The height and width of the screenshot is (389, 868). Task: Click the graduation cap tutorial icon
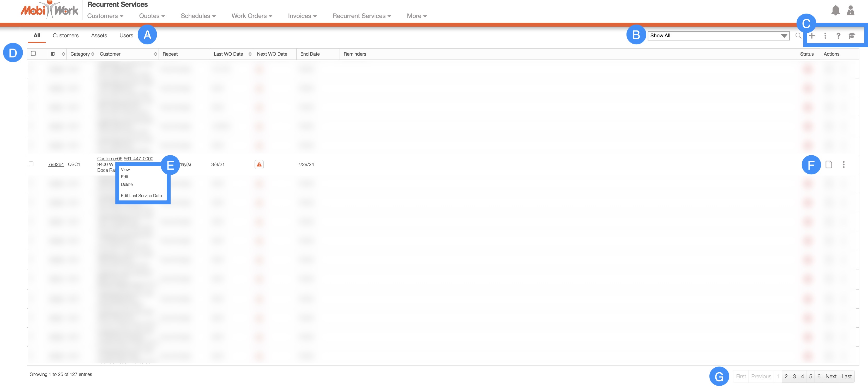click(x=852, y=36)
